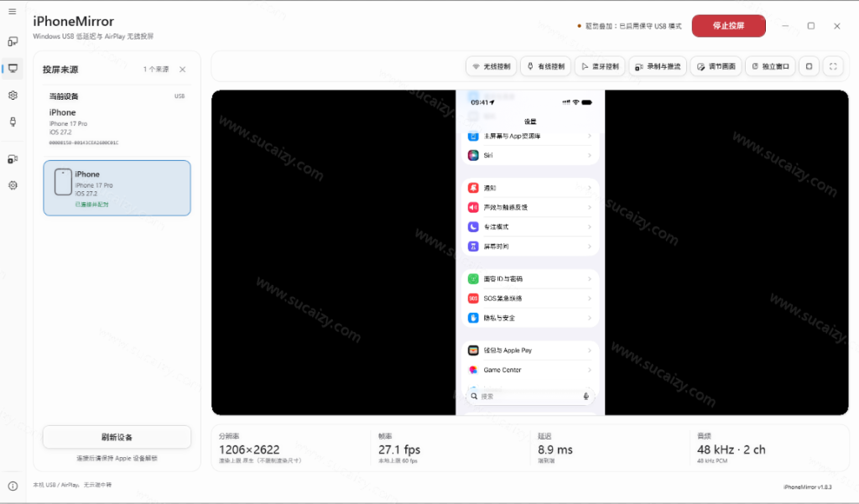
Task: Open 主屏幕与 App 资源库 row
Action: (530, 137)
